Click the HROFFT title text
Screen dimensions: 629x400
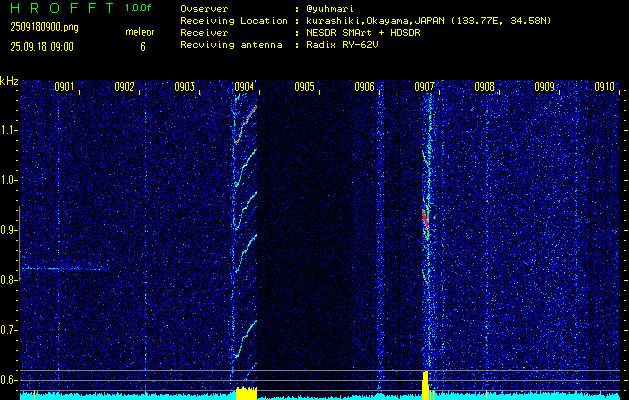[62, 8]
